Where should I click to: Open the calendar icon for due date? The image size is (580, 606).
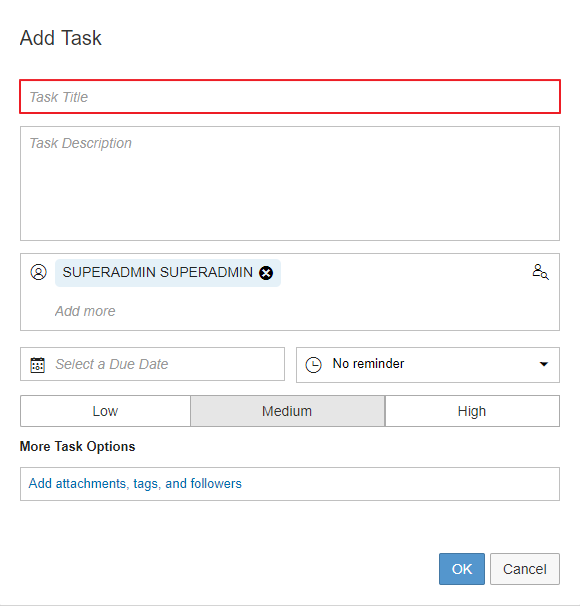pos(37,364)
